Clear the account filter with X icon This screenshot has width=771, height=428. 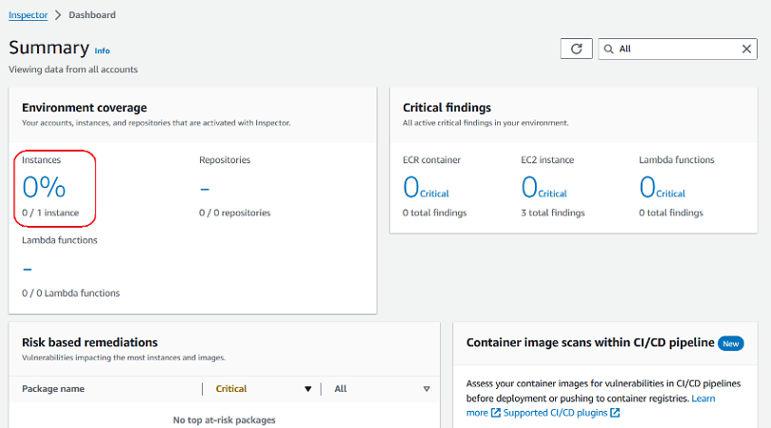tap(747, 49)
